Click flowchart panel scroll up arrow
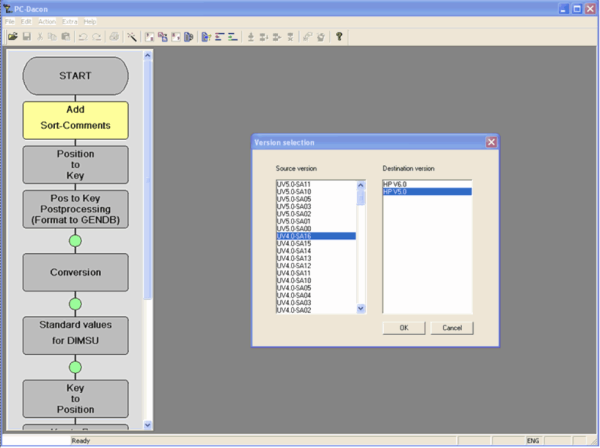This screenshot has height=448, width=600. coord(148,56)
